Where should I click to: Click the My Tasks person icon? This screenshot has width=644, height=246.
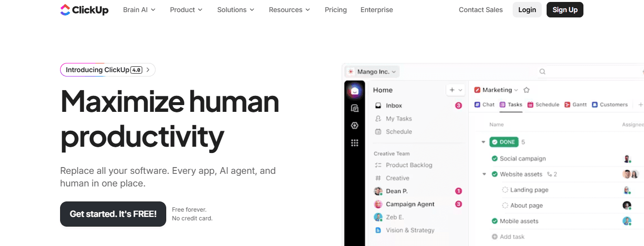click(x=378, y=119)
